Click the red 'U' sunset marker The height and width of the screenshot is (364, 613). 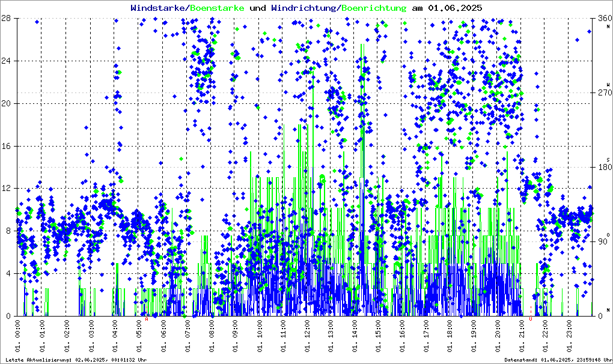531,319
